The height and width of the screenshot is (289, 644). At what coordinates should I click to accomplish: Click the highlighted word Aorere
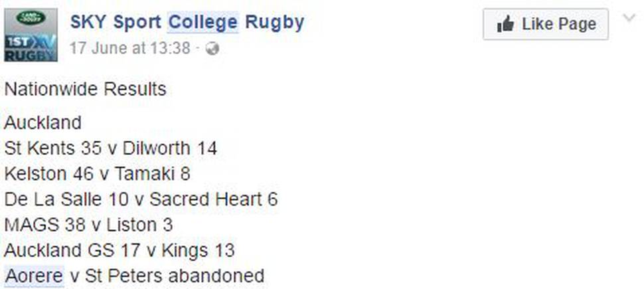pyautogui.click(x=34, y=276)
